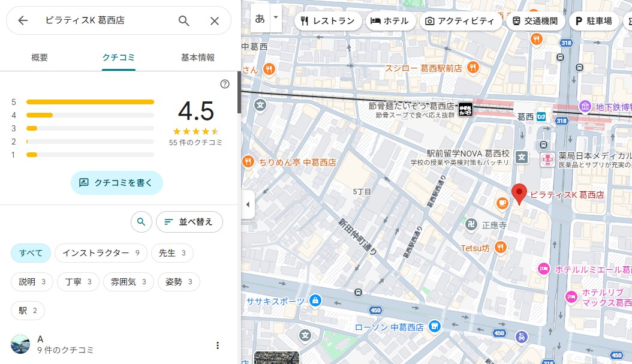Screen dimensions: 632x364
Task: Switch to the 概要 tab
Action: [40, 58]
